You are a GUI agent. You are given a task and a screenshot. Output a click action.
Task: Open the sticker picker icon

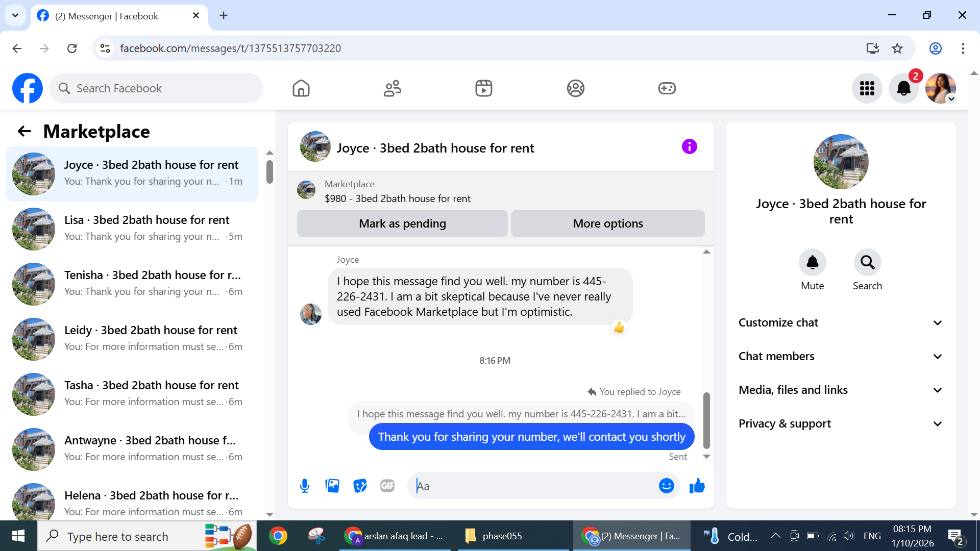click(360, 486)
